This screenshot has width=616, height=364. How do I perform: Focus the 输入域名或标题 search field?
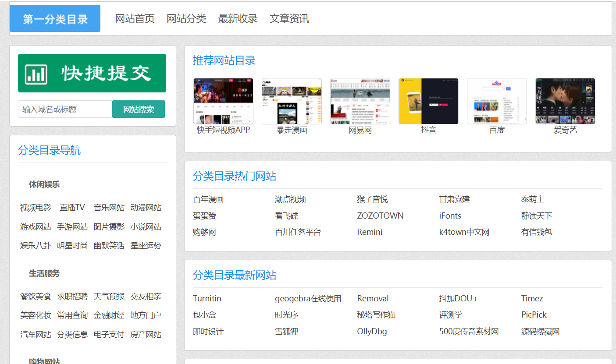65,109
